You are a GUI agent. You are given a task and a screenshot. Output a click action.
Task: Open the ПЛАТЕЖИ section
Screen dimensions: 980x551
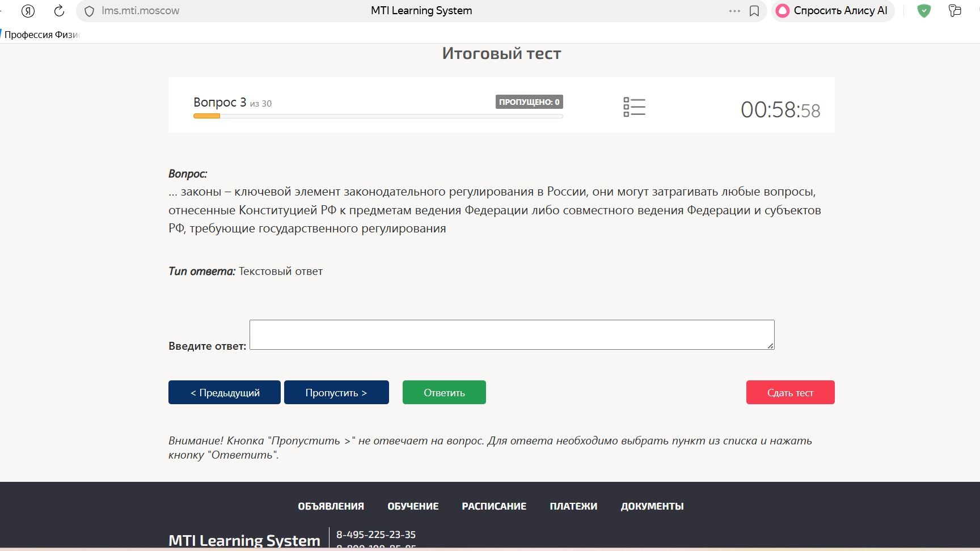[x=573, y=506]
